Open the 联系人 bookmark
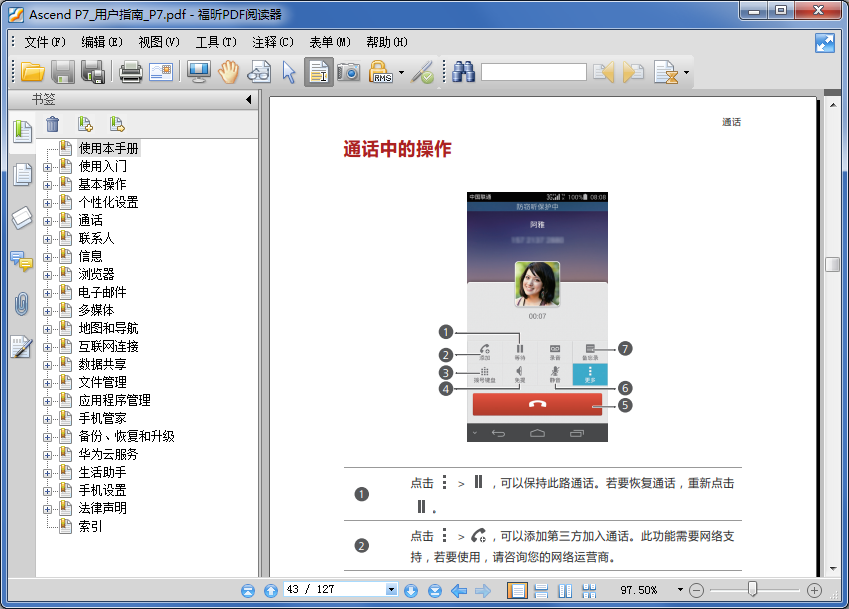 pyautogui.click(x=96, y=238)
